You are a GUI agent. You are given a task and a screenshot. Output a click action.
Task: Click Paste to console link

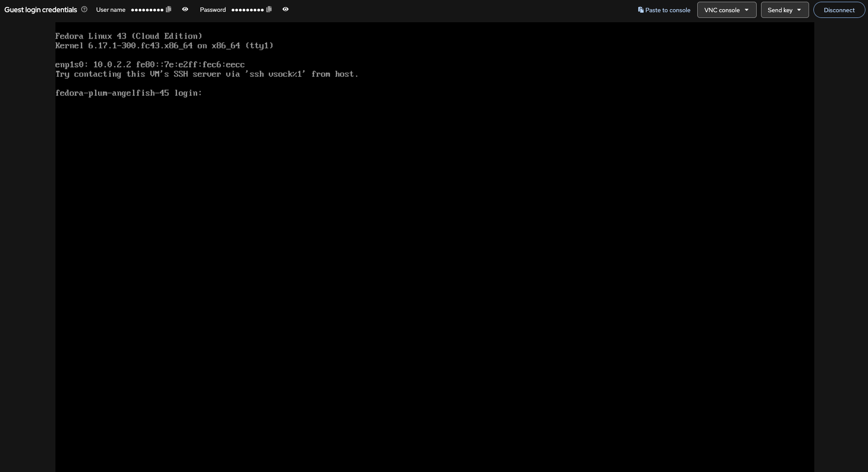pyautogui.click(x=664, y=10)
